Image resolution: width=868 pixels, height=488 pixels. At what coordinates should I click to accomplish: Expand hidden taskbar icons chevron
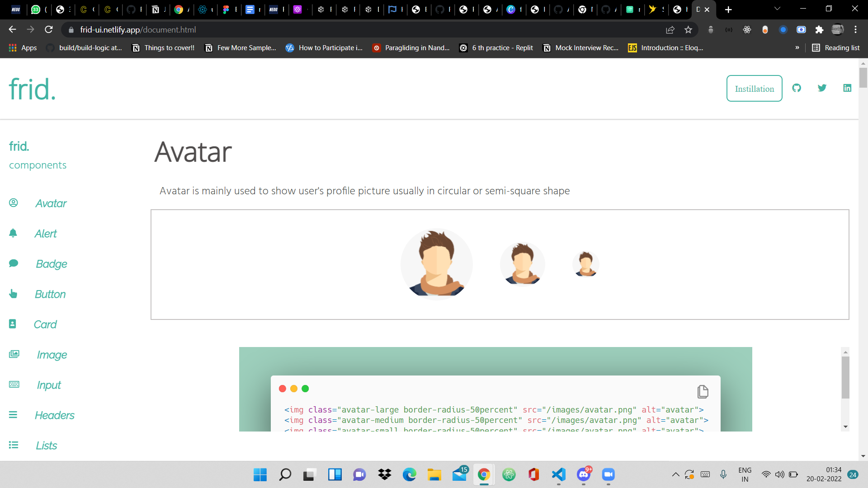click(x=676, y=474)
